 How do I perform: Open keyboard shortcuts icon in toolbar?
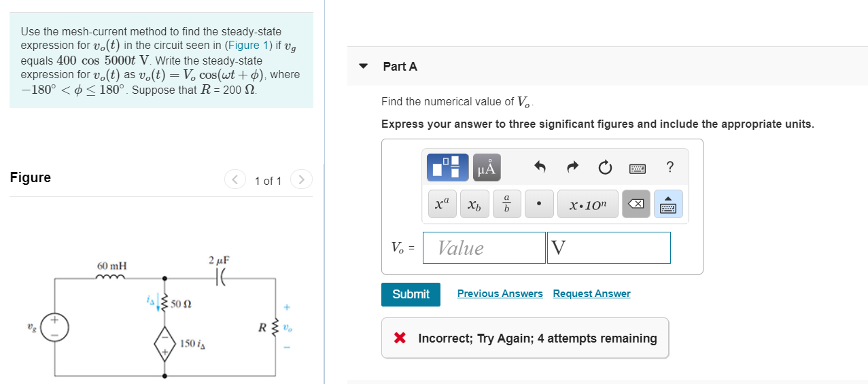click(x=637, y=167)
